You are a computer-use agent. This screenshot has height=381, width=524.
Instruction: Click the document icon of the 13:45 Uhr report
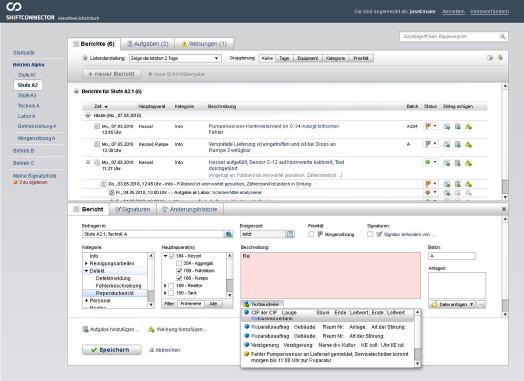point(97,126)
